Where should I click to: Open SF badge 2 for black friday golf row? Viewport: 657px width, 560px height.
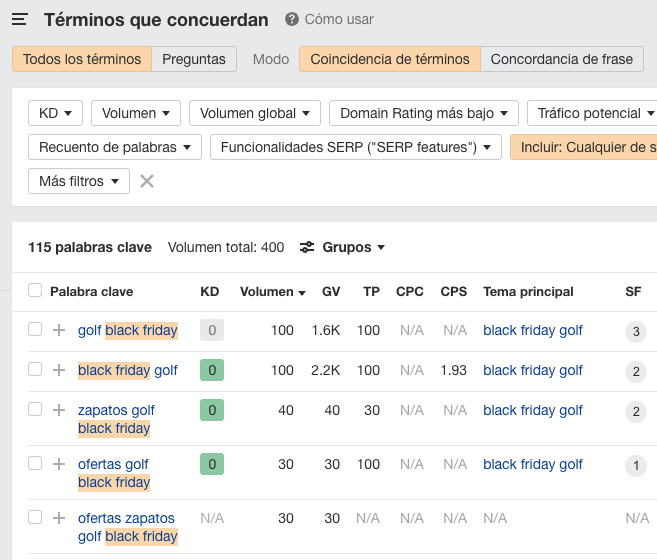coord(636,371)
